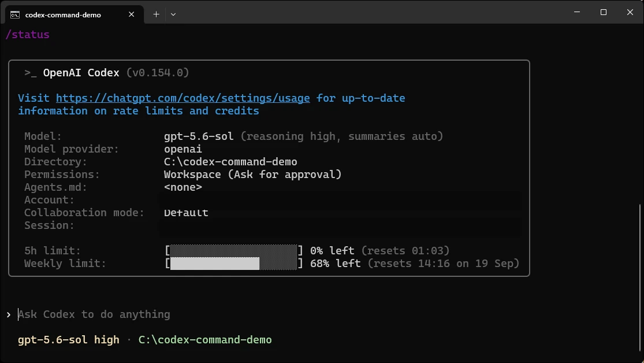Click the >_ Codex prompt logo

point(31,73)
